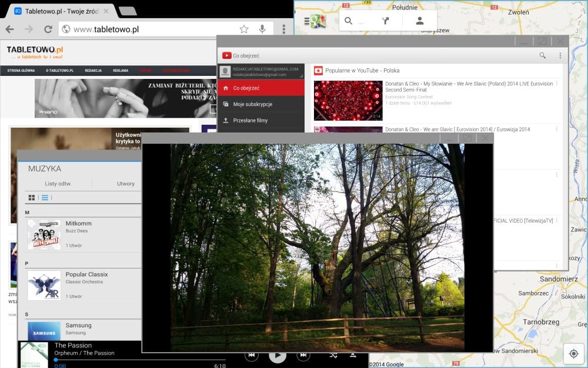The width and height of the screenshot is (588, 368).
Task: Click the TABLETOWO.pl site logo
Action: [x=35, y=52]
